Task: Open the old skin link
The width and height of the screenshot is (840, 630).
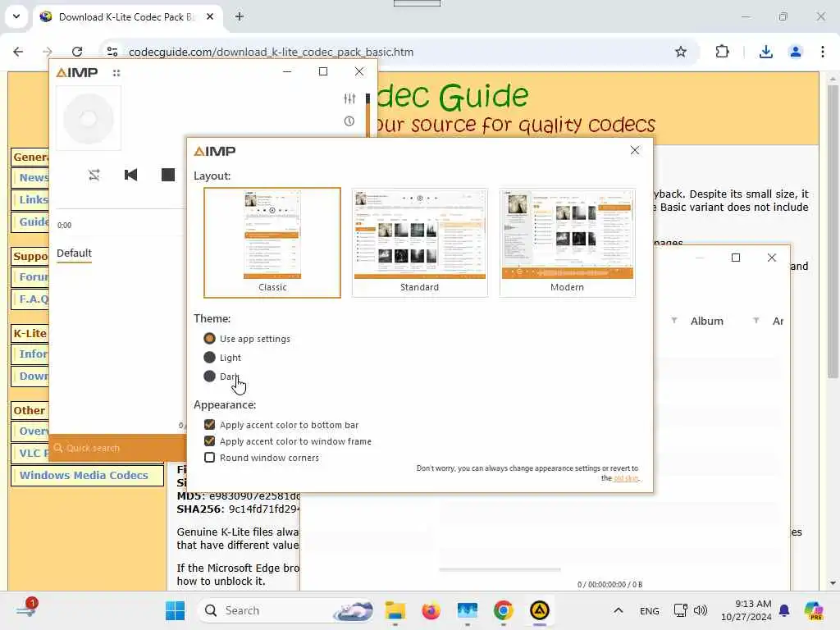Action: tap(626, 478)
